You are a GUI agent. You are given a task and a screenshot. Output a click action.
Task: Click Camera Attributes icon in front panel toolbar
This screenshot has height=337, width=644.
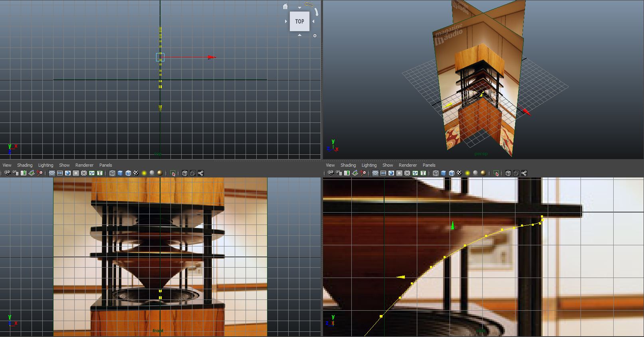pyautogui.click(x=16, y=173)
